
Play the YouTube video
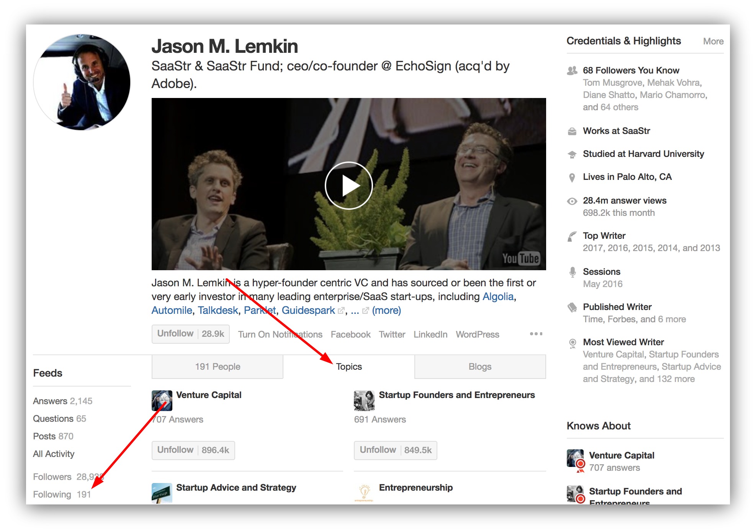(x=349, y=185)
